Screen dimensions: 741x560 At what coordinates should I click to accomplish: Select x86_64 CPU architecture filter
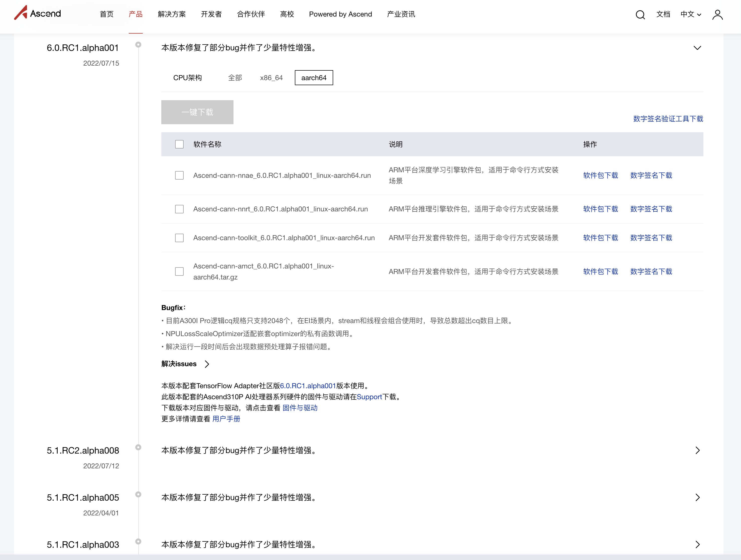[x=271, y=78]
